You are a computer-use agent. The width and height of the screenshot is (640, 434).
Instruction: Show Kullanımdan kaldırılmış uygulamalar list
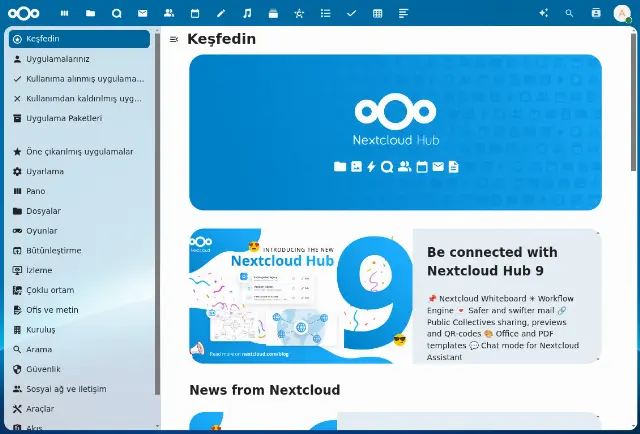point(80,98)
